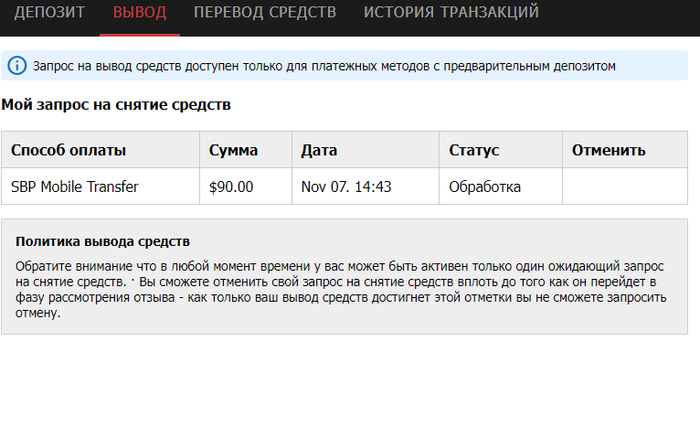Click the Отменить column header
Screen dimensions: 700x448
(x=625, y=150)
